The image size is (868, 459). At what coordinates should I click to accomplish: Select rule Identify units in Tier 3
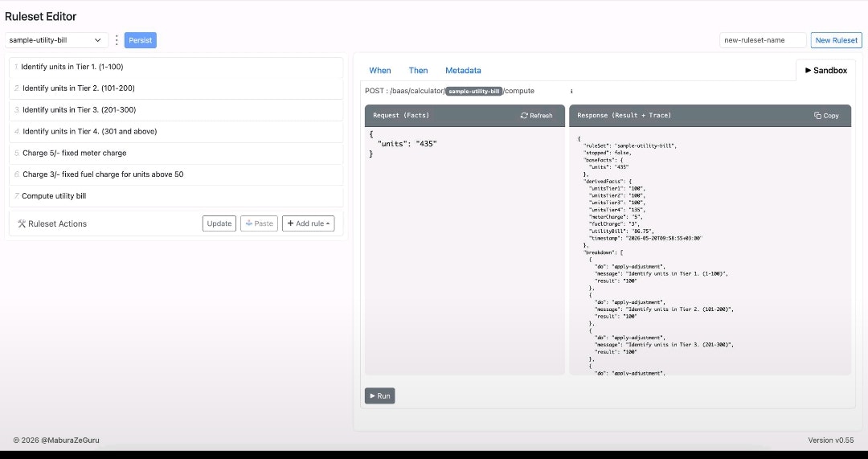tap(176, 109)
